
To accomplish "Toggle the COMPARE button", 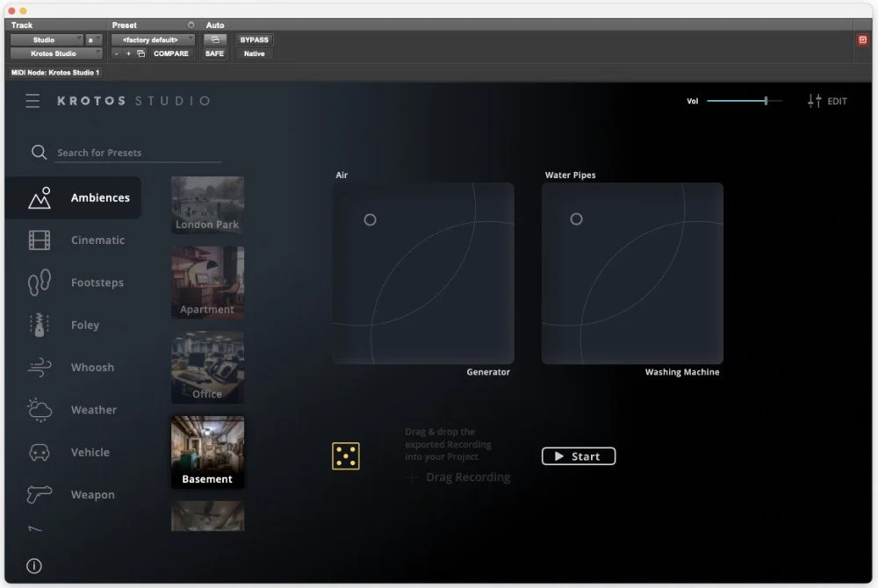I will tap(171, 54).
